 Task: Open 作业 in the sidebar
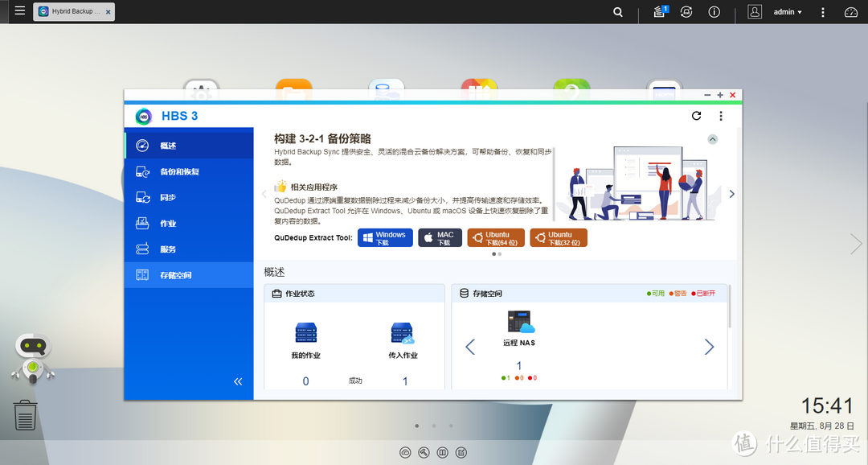(189, 224)
